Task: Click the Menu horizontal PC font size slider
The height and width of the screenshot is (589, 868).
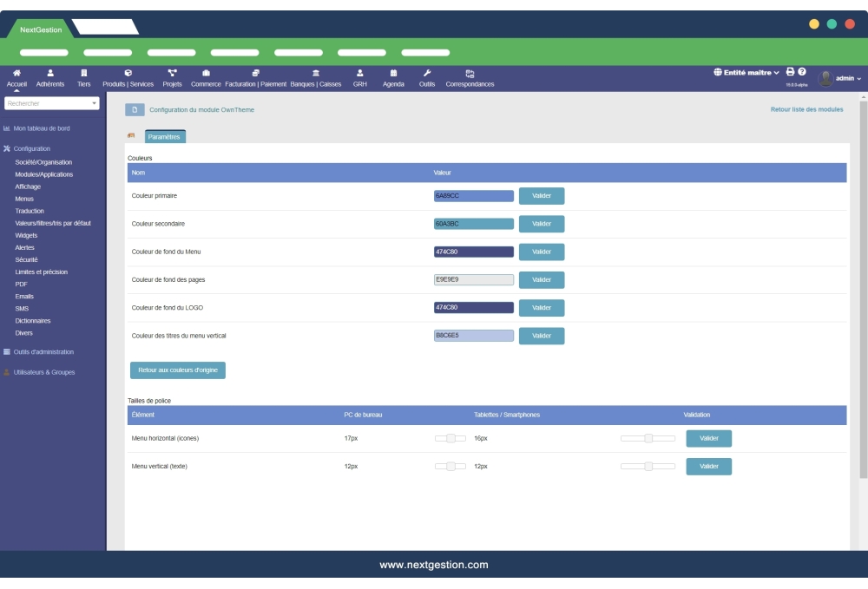Action: click(450, 439)
